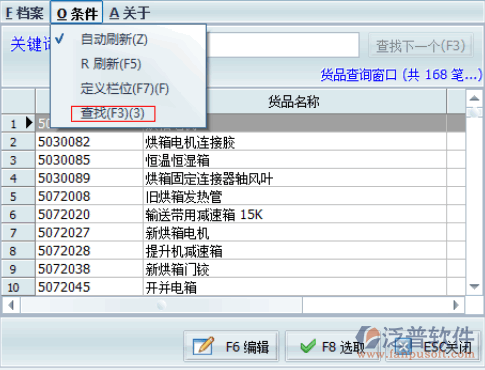Click the green checkmark F8 选取 icon
This screenshot has height=370, width=485.
tap(308, 347)
